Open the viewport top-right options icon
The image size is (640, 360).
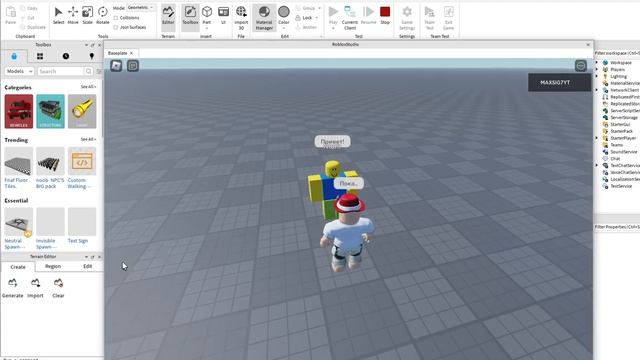point(581,66)
